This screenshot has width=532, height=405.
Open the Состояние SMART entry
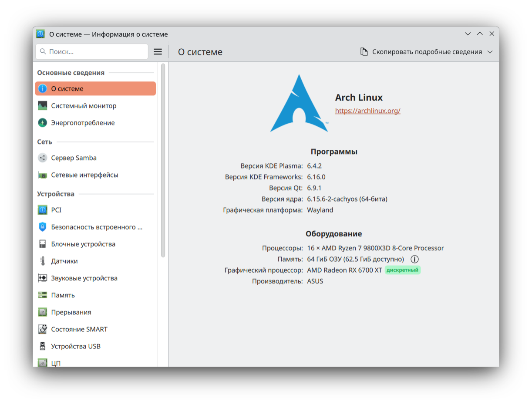click(x=95, y=329)
